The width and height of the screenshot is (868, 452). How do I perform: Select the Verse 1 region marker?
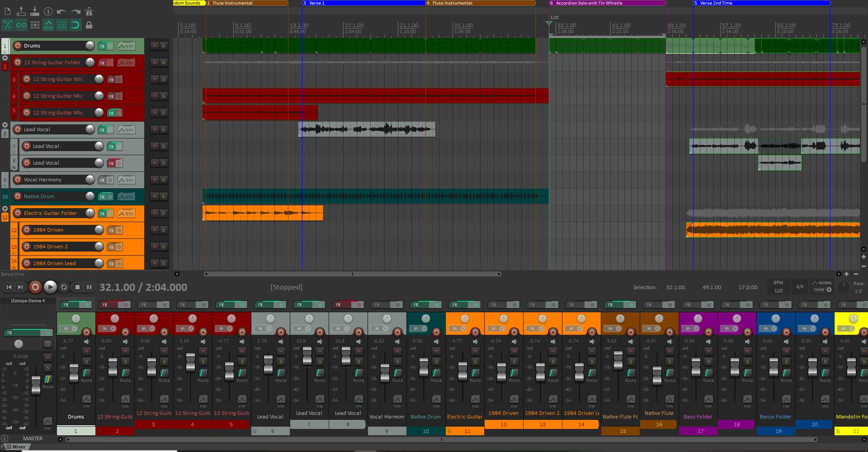363,3
